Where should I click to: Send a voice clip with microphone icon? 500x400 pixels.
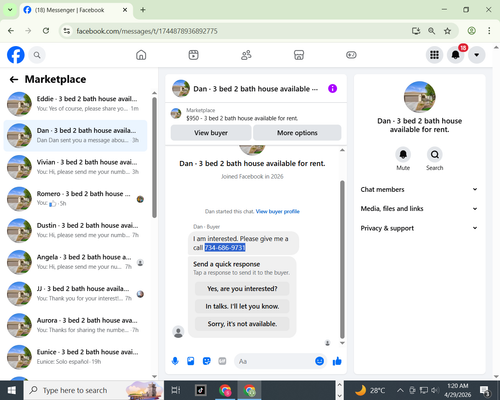[x=175, y=361]
